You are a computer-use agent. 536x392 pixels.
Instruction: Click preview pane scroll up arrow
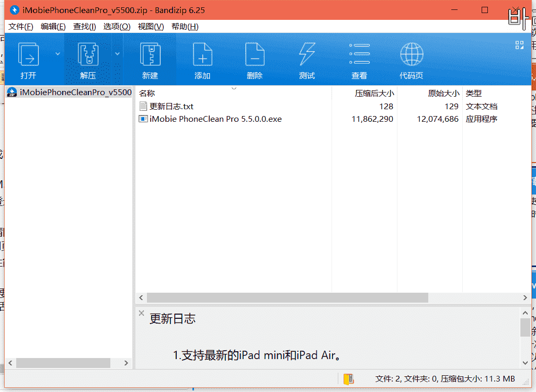tap(525, 313)
